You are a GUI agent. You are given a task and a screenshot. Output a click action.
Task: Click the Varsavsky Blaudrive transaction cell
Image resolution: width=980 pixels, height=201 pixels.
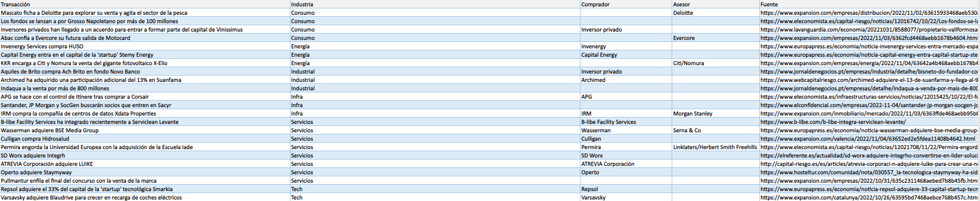[145, 197]
